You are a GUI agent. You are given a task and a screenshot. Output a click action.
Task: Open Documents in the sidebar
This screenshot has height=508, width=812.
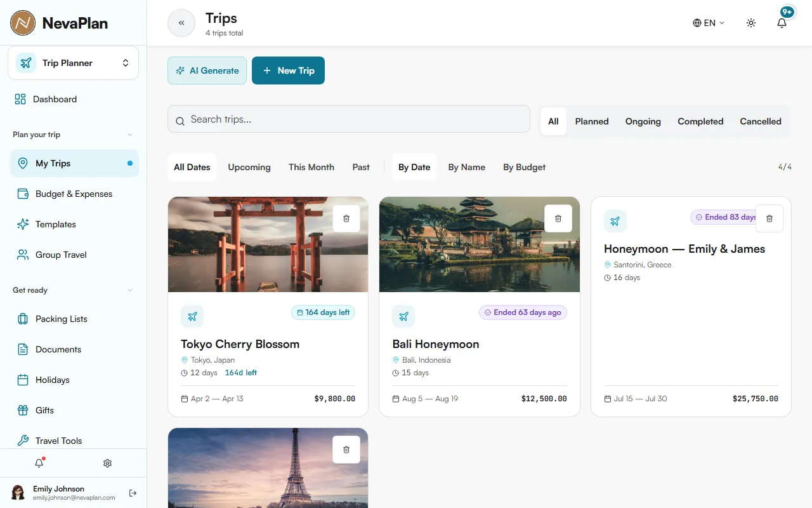[74, 349]
